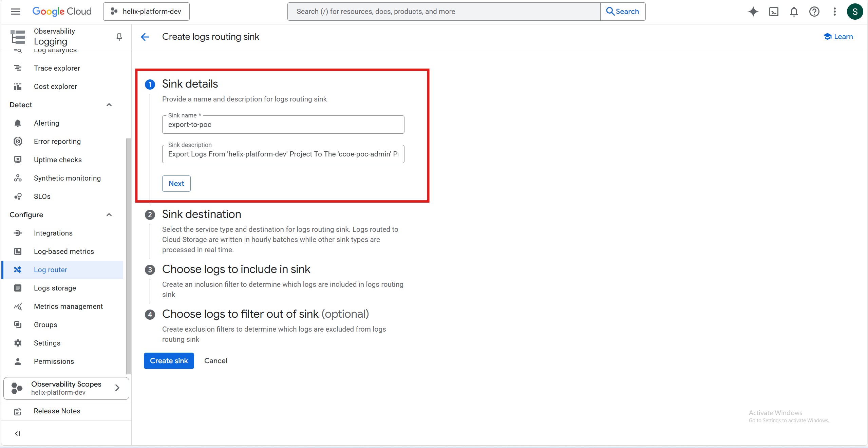Viewport: 868px width, 448px height.
Task: Click Cancel next to Create sink
Action: tap(215, 361)
